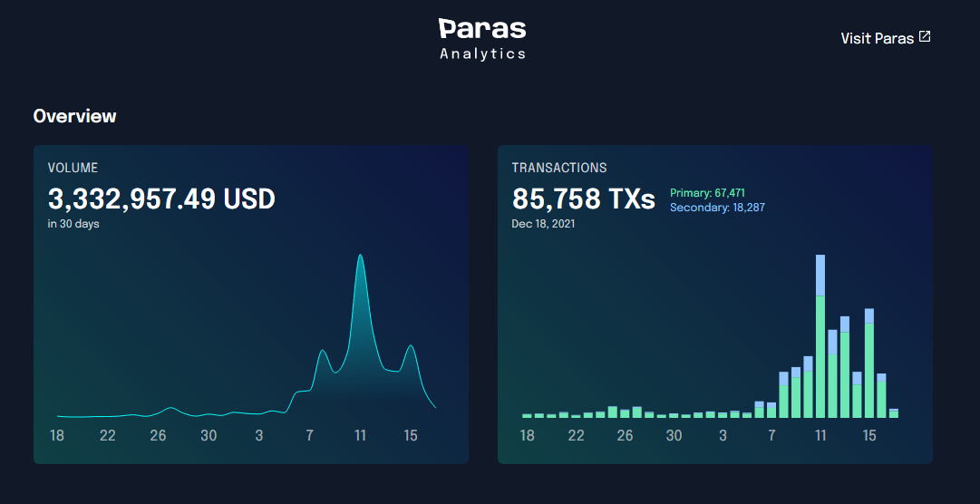Click the Secondary: 18,287 legend text

[x=717, y=208]
